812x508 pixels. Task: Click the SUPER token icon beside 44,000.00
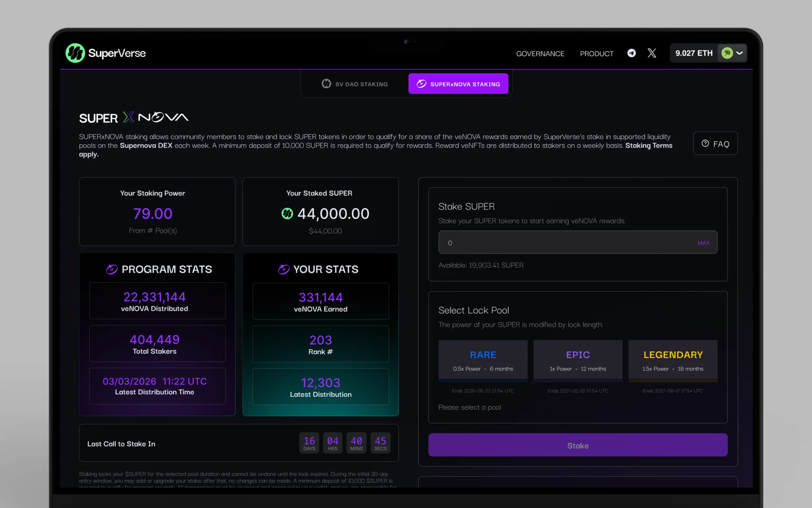click(287, 214)
